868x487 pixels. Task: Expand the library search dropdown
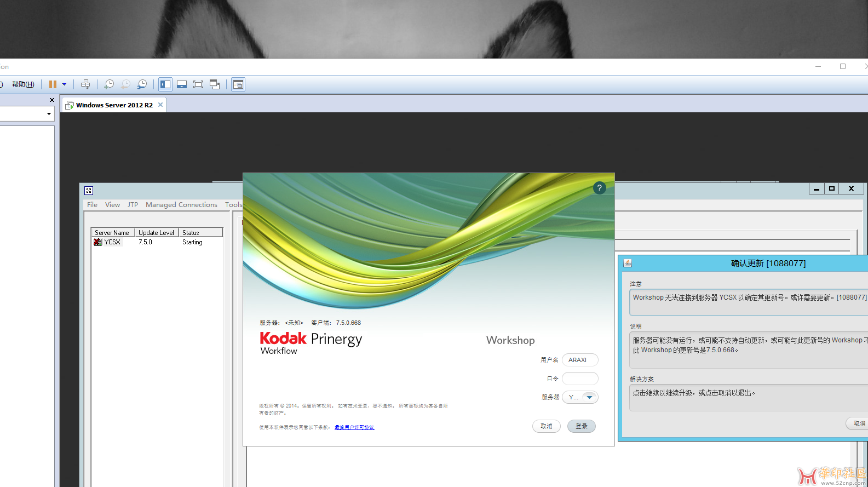point(49,114)
